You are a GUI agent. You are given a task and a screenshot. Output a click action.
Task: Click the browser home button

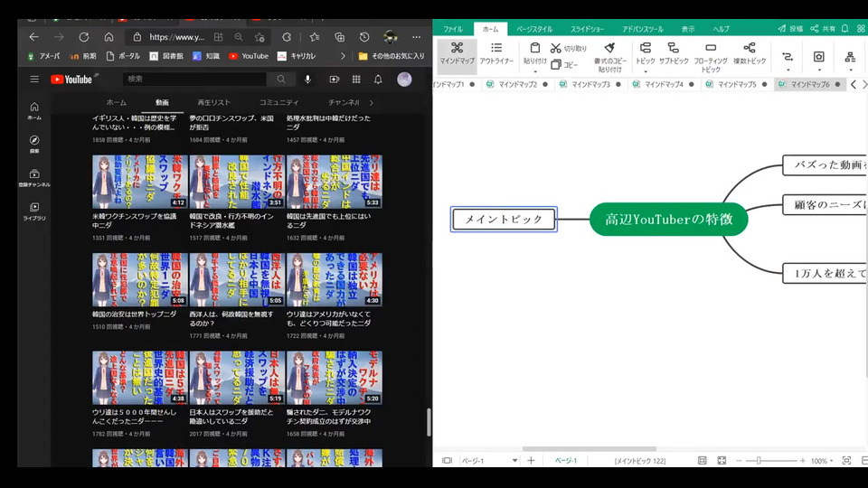tap(108, 37)
